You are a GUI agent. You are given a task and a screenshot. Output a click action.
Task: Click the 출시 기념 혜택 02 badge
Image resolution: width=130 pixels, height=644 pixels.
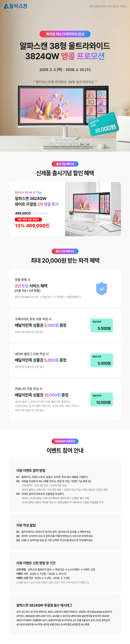coord(65,251)
